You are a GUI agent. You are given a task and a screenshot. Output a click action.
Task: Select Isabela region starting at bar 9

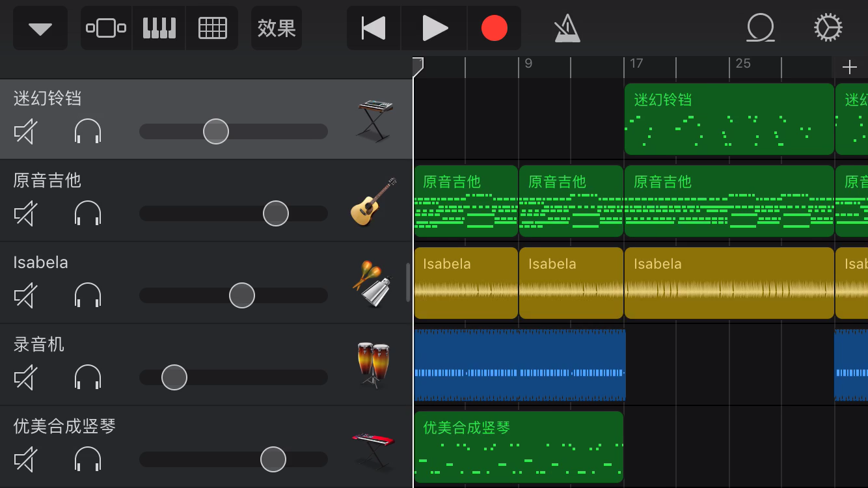571,283
